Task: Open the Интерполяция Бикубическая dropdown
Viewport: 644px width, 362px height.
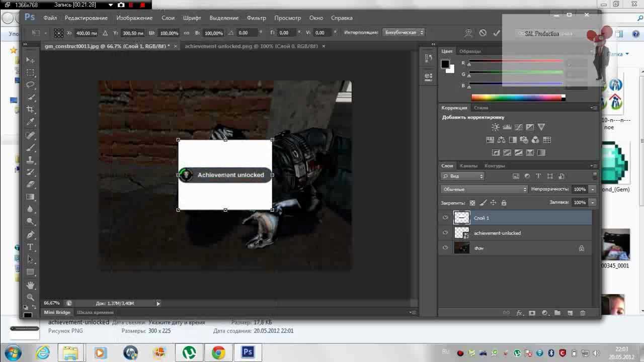Action: pos(404,33)
